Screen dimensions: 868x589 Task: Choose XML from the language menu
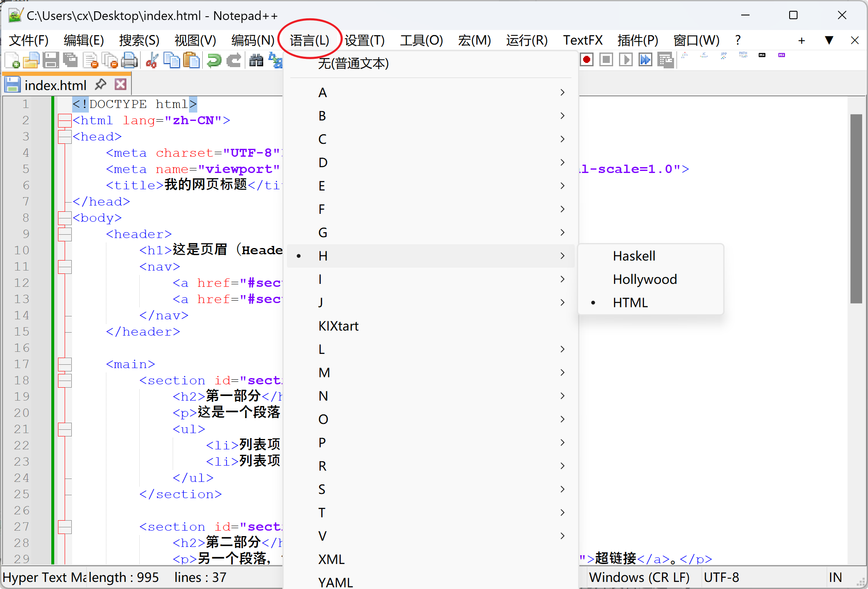point(332,559)
